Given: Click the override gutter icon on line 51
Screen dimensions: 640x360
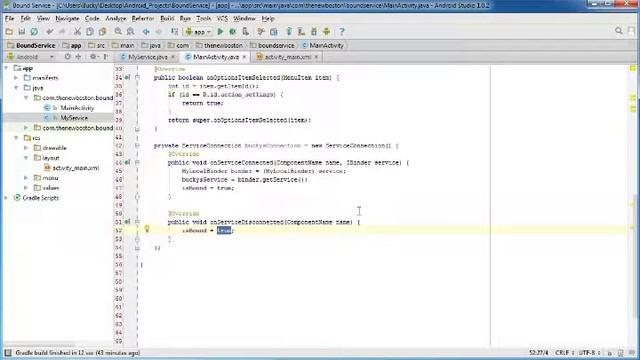Looking at the screenshot, I should [x=127, y=222].
